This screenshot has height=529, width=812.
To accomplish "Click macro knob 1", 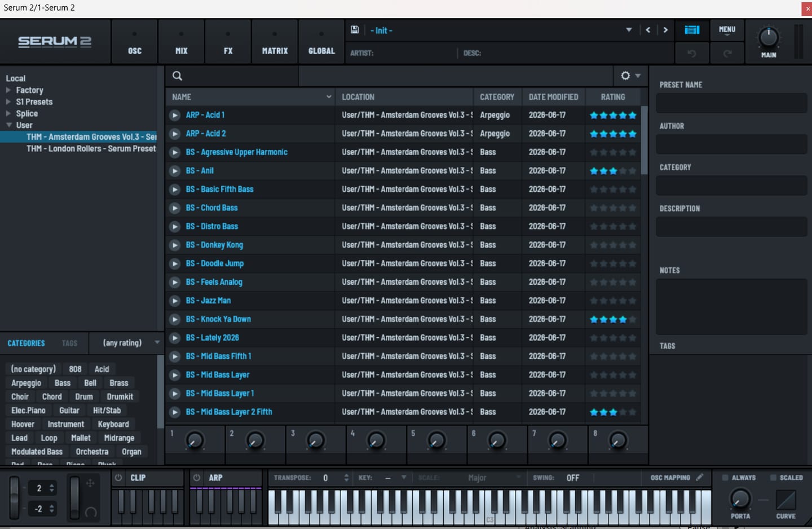I will click(195, 440).
